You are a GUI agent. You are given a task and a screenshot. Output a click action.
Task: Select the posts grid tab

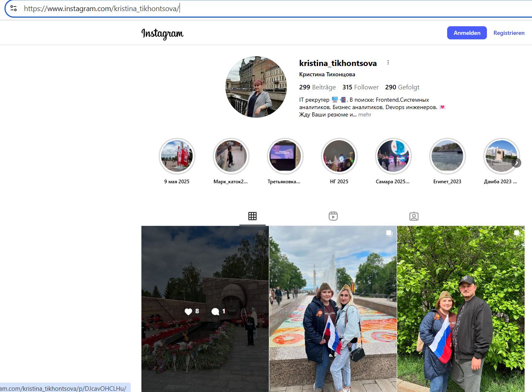(252, 216)
